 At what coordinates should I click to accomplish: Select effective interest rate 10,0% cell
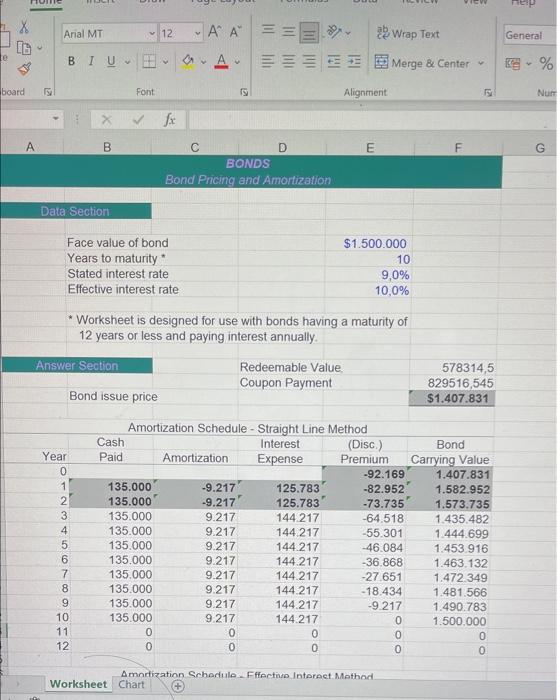[x=391, y=291]
